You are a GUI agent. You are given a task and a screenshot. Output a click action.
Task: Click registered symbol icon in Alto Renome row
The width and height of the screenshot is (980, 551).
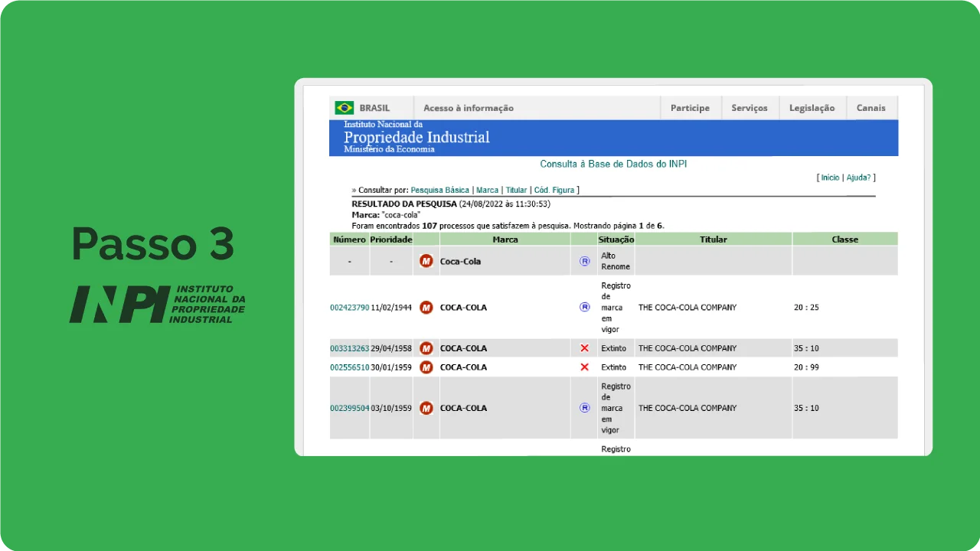tap(585, 261)
